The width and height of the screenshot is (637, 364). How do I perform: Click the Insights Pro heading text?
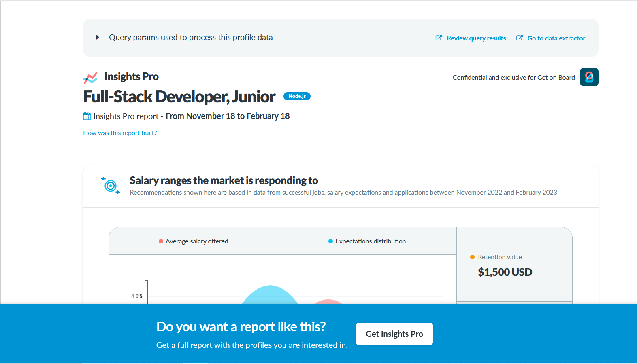tap(131, 76)
